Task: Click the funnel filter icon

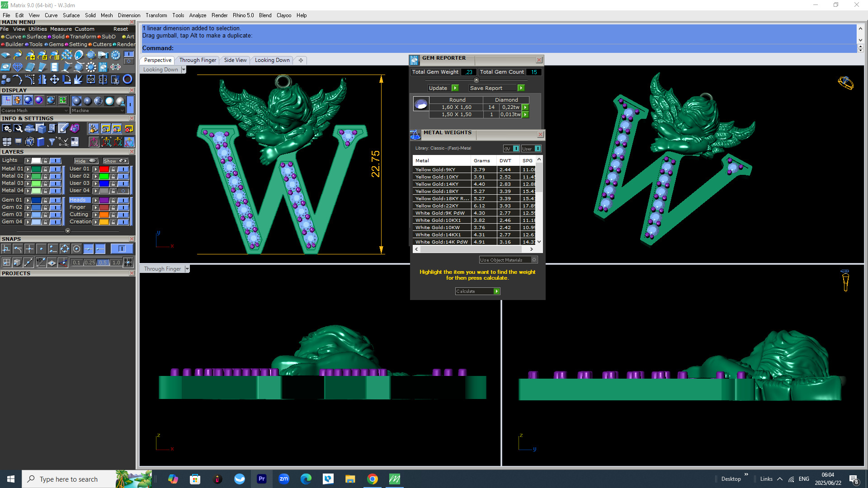Action: click(52, 142)
